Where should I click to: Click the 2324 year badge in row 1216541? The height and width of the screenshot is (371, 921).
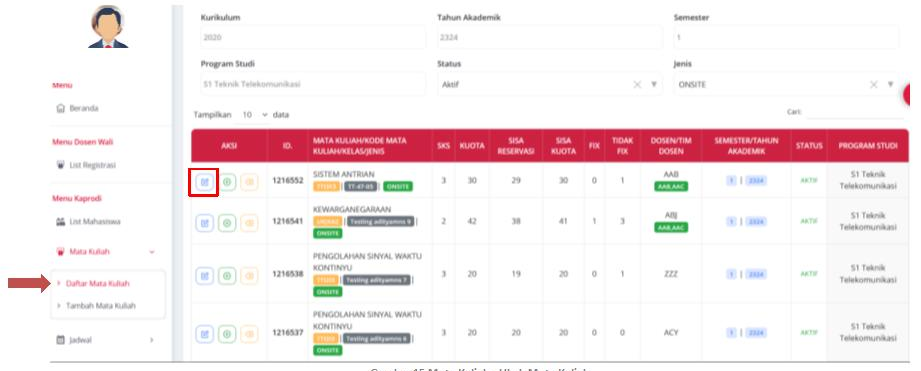coord(756,222)
